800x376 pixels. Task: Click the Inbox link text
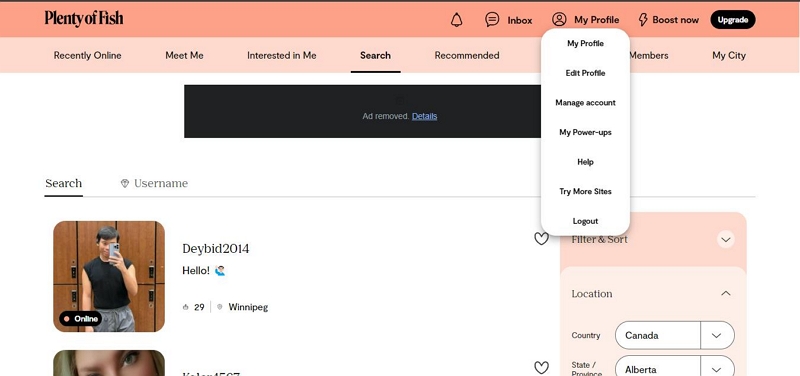point(520,20)
